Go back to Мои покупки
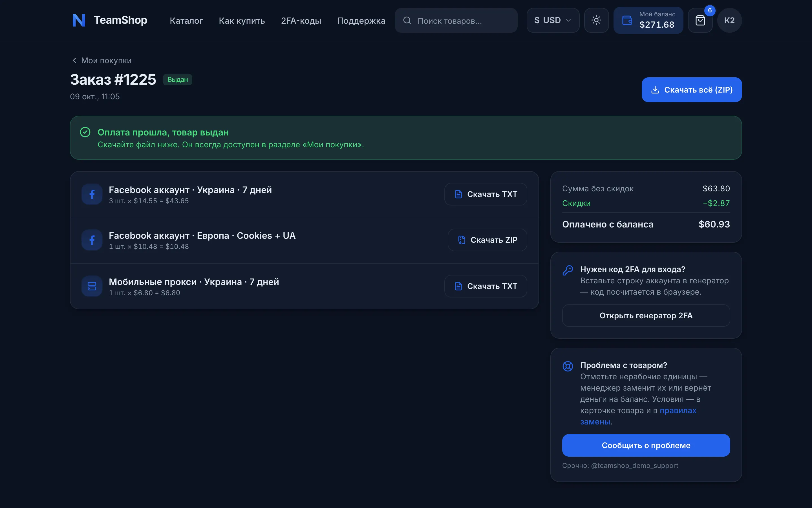 point(102,60)
